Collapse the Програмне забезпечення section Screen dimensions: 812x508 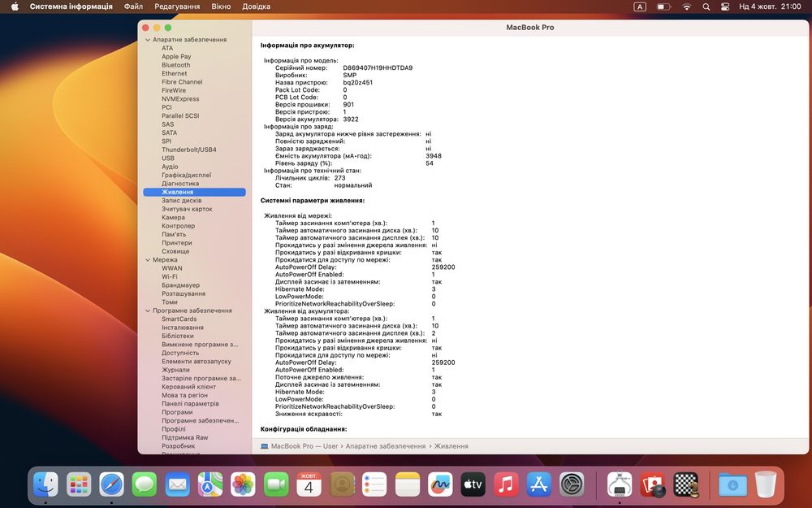(x=148, y=310)
